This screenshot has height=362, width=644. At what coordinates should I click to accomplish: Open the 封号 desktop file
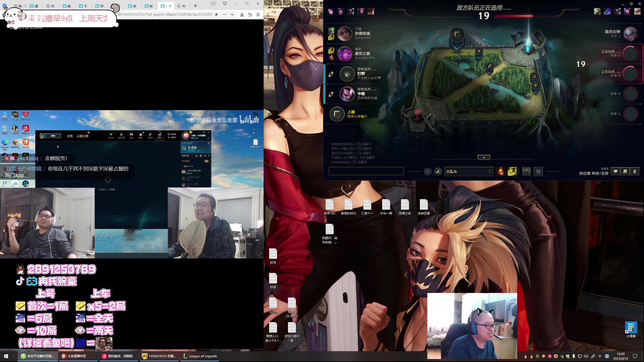[x=273, y=256]
